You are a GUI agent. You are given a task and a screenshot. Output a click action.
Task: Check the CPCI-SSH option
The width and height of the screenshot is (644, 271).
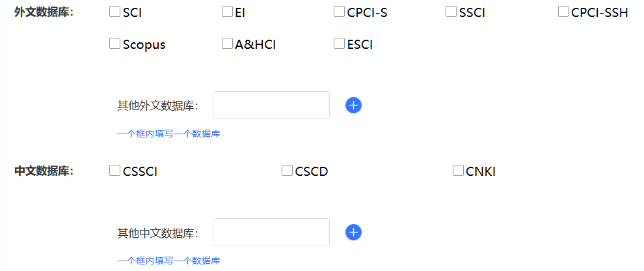pos(563,12)
